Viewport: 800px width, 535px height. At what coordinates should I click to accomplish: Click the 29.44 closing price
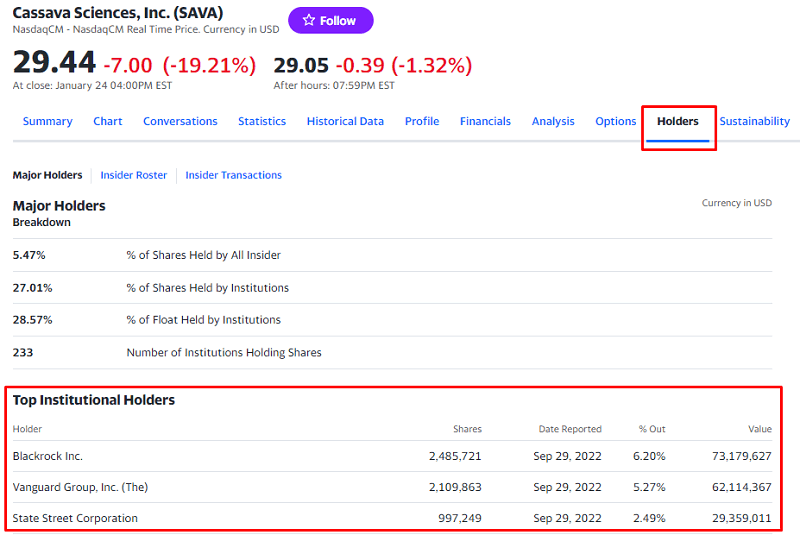[54, 62]
